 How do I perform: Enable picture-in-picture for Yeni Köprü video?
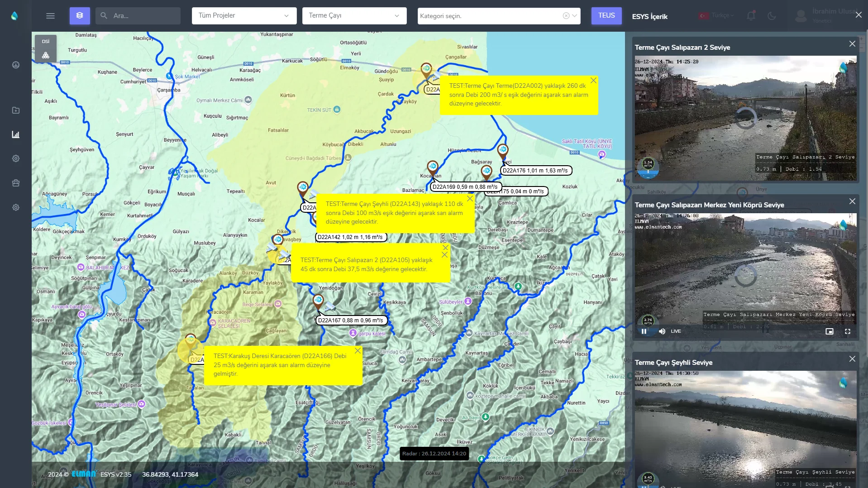[829, 331]
